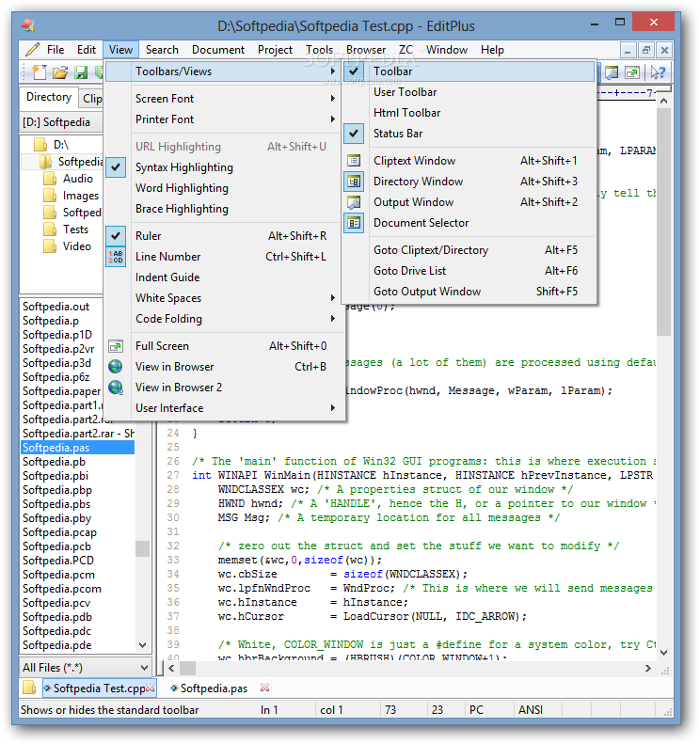Toggle the Status Bar option

pyautogui.click(x=469, y=134)
